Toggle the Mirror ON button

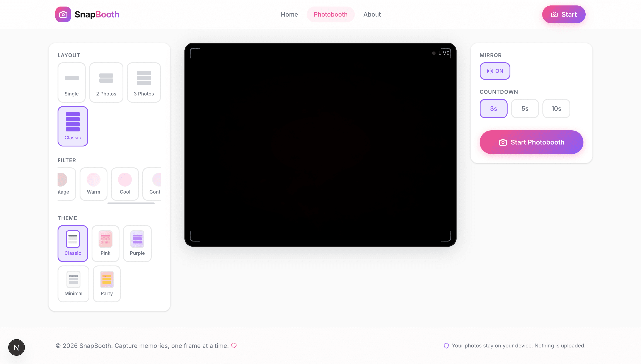click(495, 71)
